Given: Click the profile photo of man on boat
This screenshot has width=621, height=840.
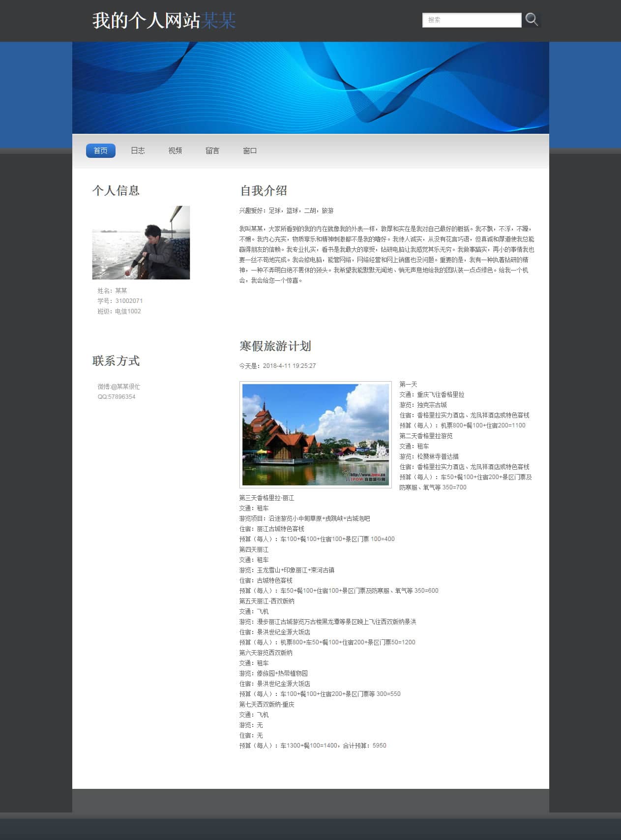Looking at the screenshot, I should (141, 242).
